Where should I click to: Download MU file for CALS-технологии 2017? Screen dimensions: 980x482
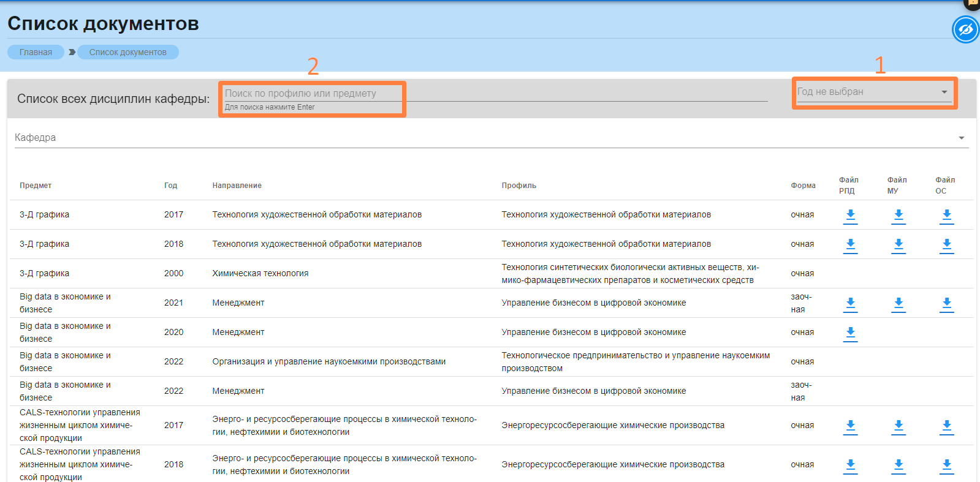(898, 426)
